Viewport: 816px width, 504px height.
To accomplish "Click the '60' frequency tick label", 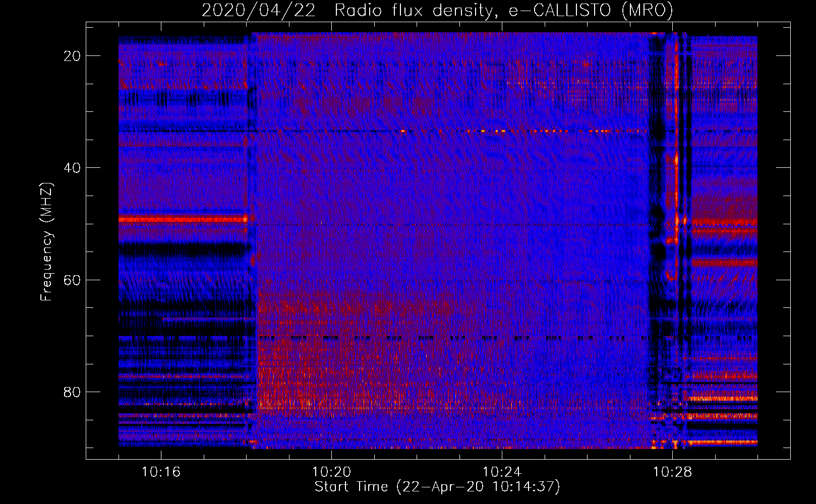I will pyautogui.click(x=72, y=280).
